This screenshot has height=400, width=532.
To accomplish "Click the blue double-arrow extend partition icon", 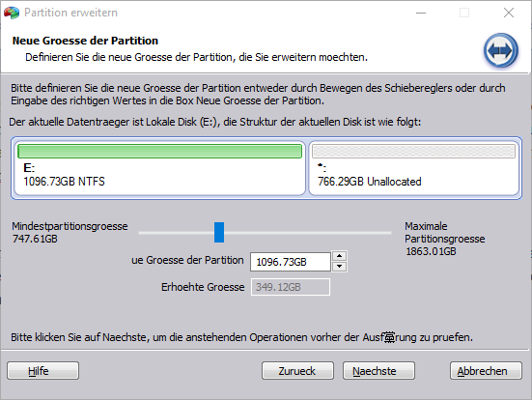I will (x=501, y=50).
